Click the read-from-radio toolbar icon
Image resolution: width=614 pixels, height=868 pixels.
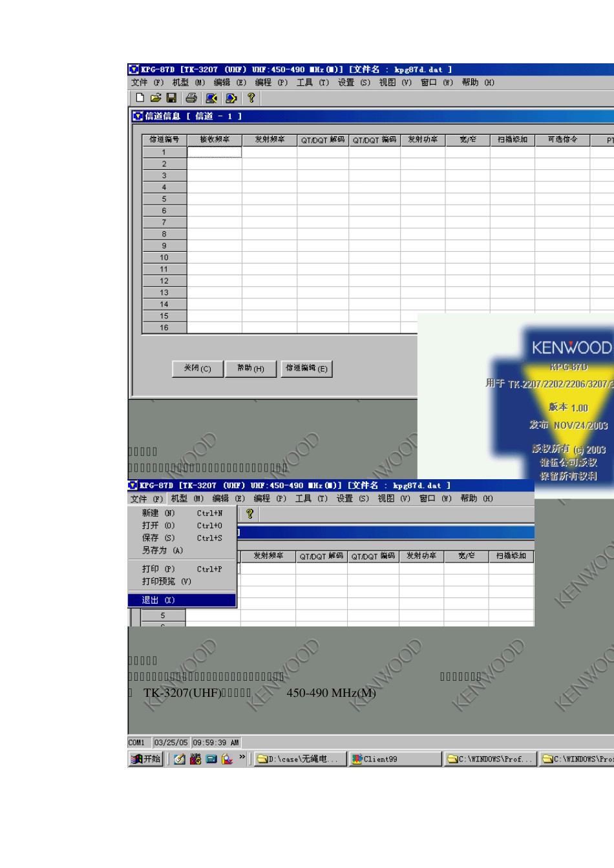211,98
